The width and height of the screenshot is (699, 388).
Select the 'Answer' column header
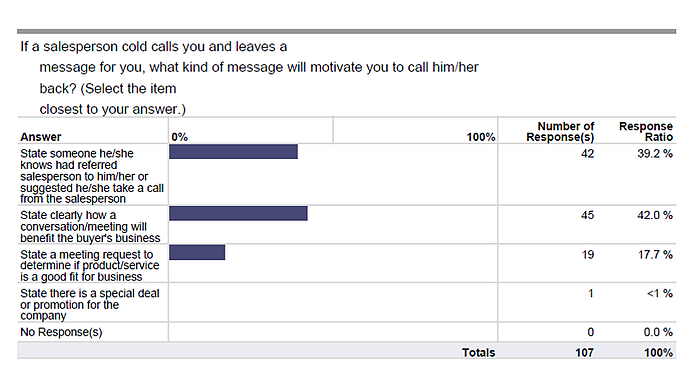pos(41,137)
